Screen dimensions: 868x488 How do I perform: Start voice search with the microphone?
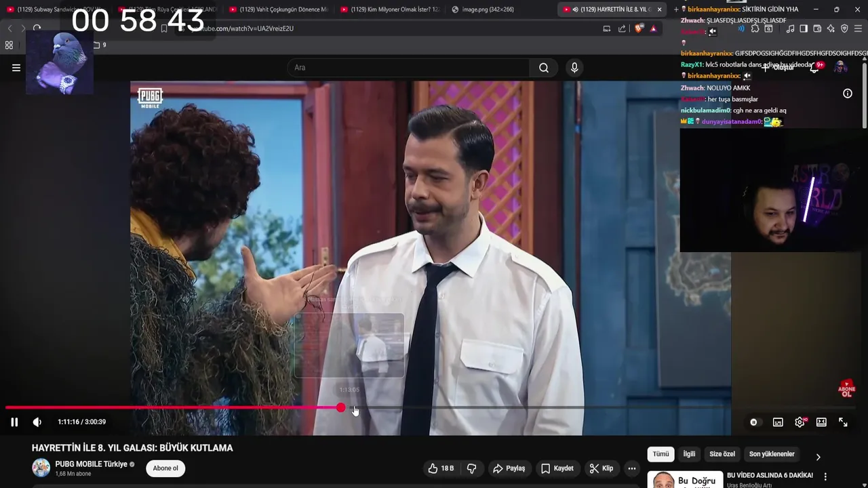point(574,68)
